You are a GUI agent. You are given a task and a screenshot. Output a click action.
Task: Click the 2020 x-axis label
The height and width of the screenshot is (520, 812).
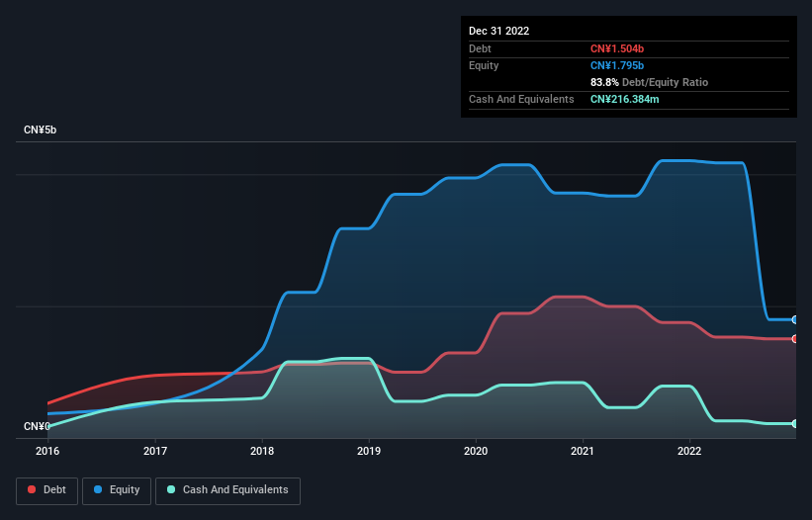[x=476, y=451]
